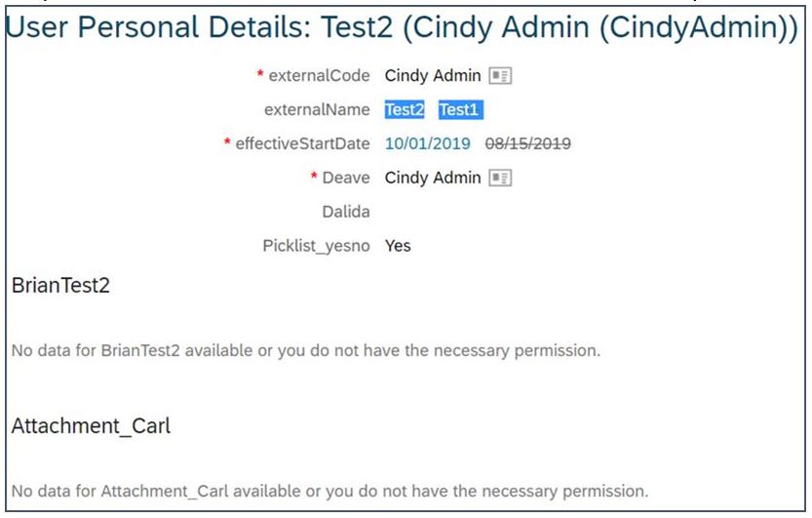Click the No data for BrianTest2 message
Viewport: 812px width, 518px height.
pyautogui.click(x=305, y=350)
